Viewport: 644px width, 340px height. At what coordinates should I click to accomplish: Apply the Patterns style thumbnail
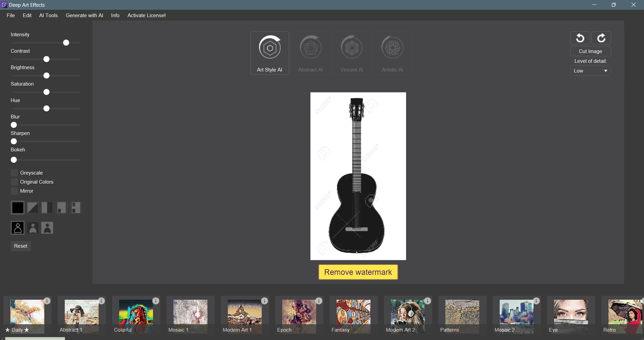pyautogui.click(x=462, y=315)
